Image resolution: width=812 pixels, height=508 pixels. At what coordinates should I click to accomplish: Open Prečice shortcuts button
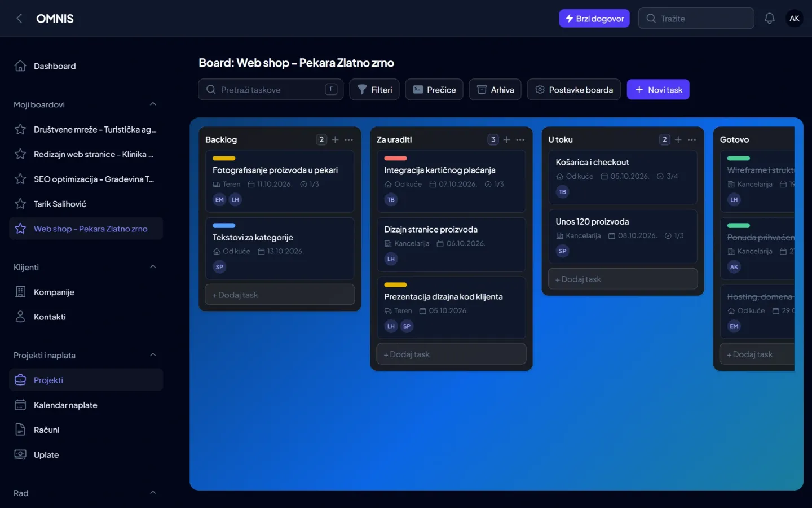pyautogui.click(x=434, y=90)
